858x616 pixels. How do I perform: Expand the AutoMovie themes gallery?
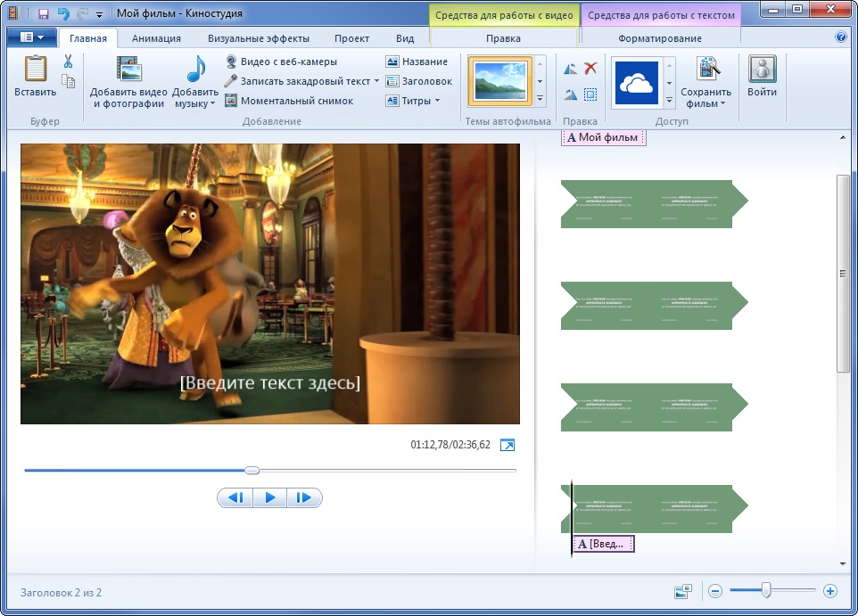click(x=540, y=98)
